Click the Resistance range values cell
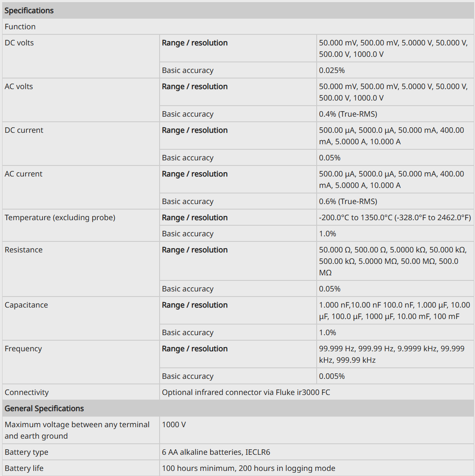This screenshot has height=476, width=475. [x=395, y=261]
